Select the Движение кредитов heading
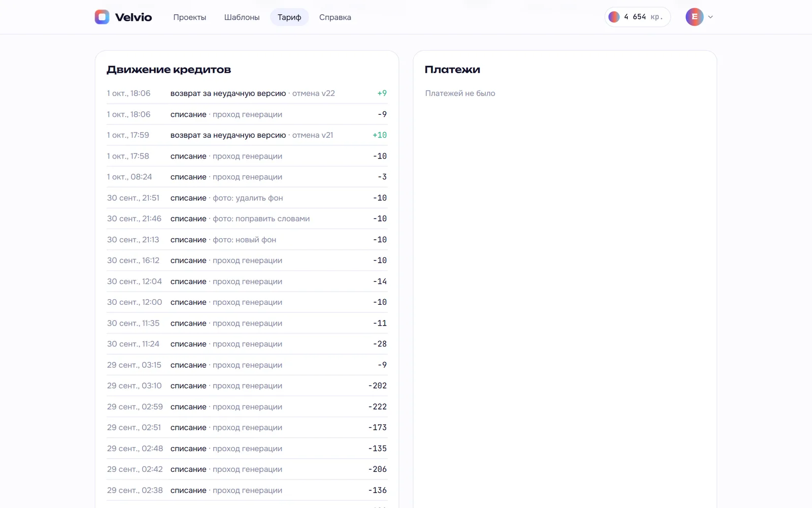Viewport: 812px width, 508px height. [169, 70]
